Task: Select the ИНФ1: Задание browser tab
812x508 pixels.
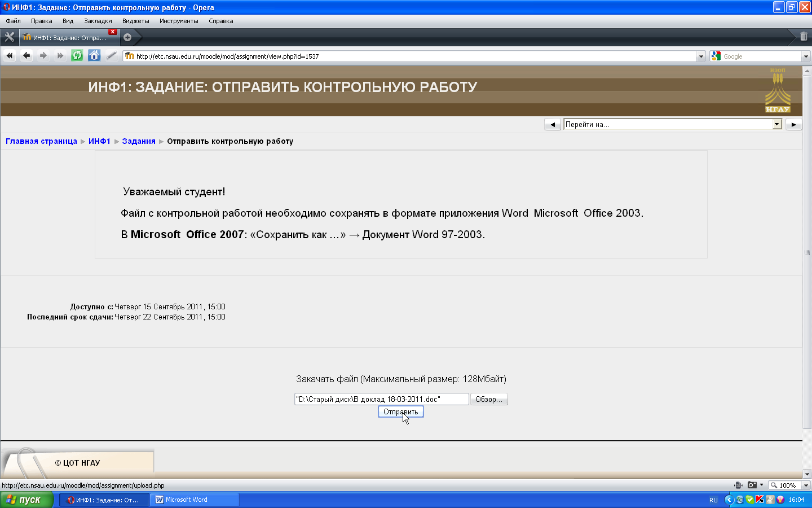Action: pos(68,37)
